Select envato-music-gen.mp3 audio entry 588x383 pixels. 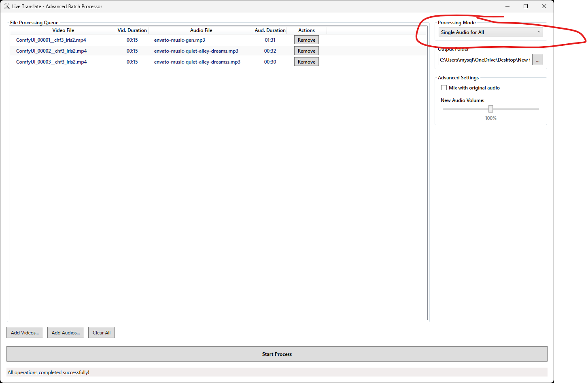(179, 40)
